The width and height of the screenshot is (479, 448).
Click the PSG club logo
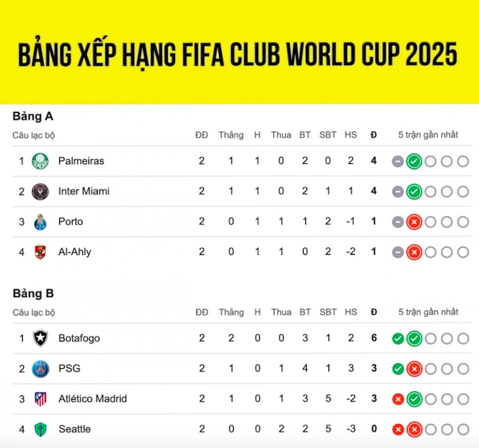point(40,368)
